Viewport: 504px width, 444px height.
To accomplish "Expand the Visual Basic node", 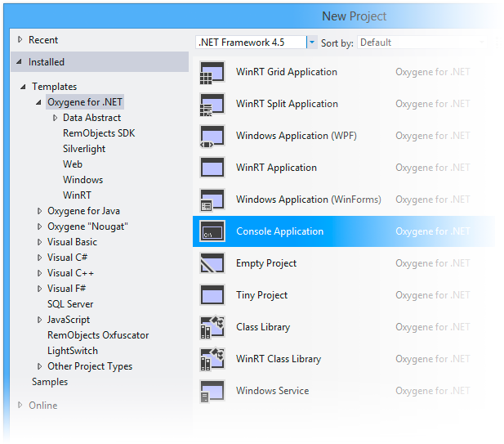I will click(39, 242).
